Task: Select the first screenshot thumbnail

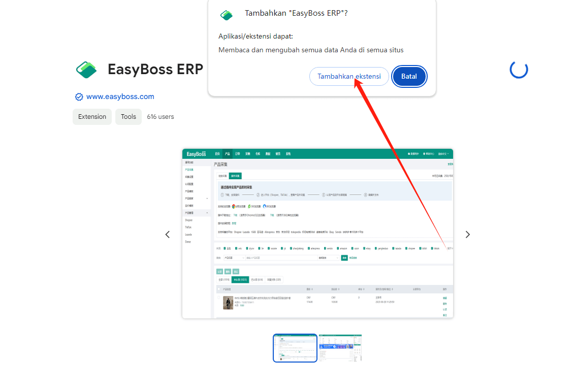Action: point(295,348)
